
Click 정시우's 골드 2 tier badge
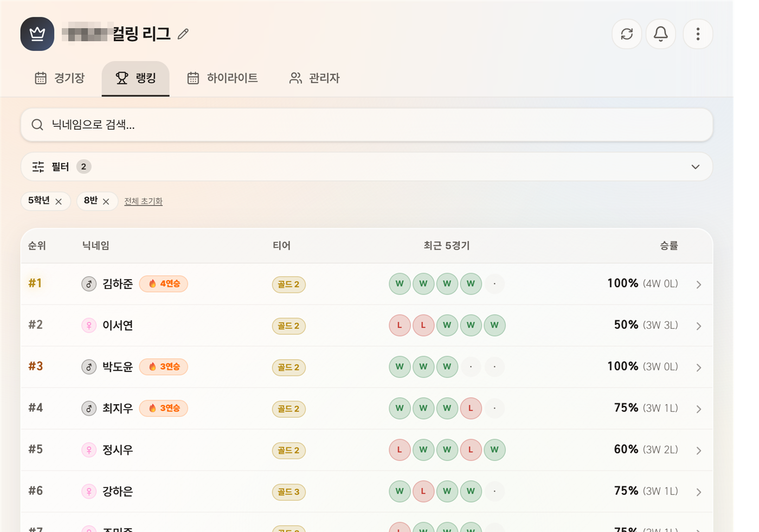pos(289,450)
